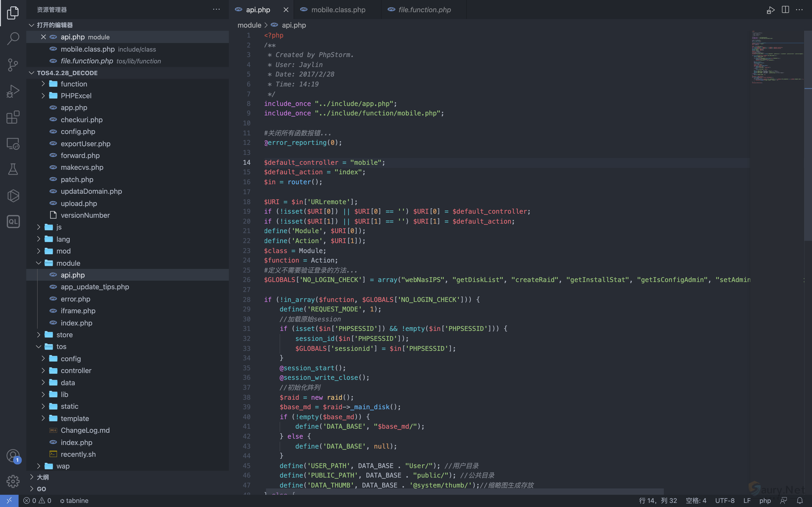Click the UTF-8 encoding status button
Image resolution: width=812 pixels, height=507 pixels.
[725, 500]
